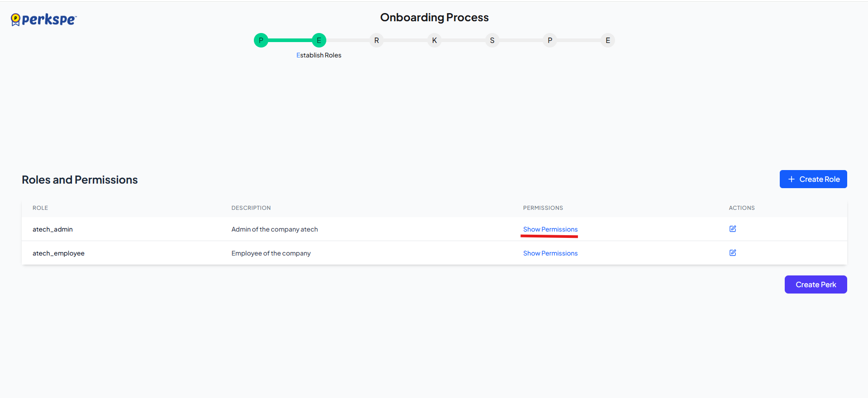Go to the completed first P step
Viewport: 868px width, 398px height.
coord(261,40)
